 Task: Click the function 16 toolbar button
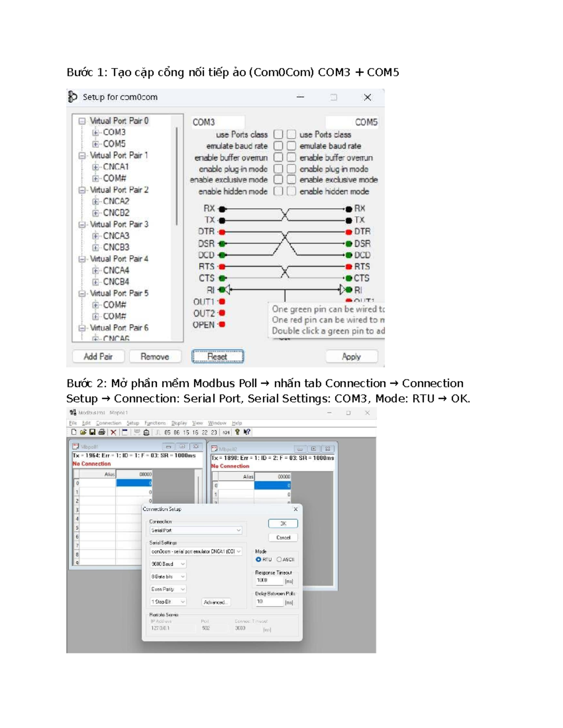click(x=195, y=433)
